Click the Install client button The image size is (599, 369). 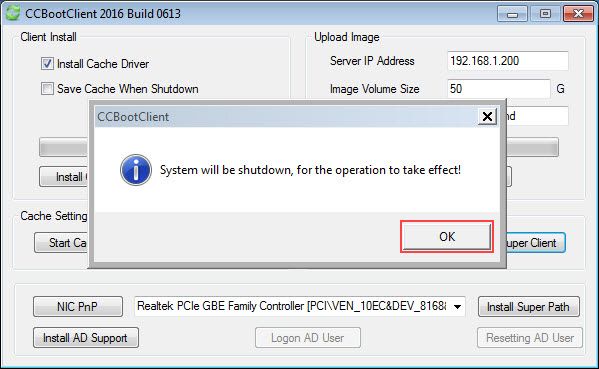click(x=64, y=177)
